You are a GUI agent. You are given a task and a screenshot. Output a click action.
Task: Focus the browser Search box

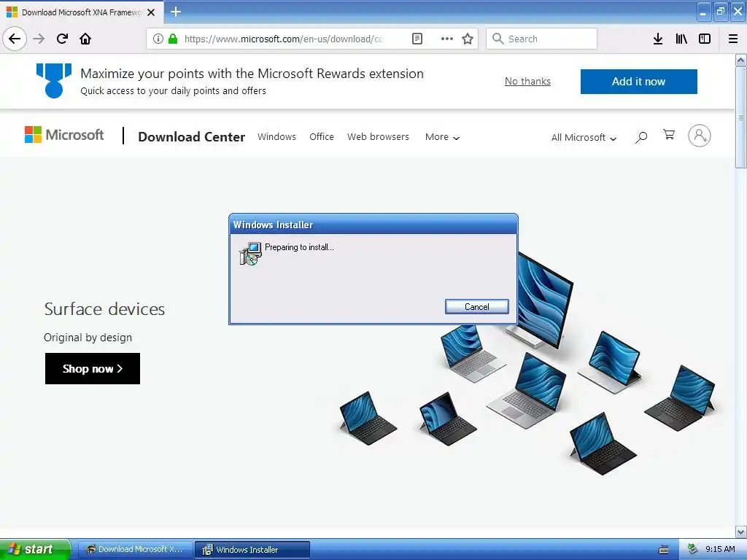click(541, 39)
